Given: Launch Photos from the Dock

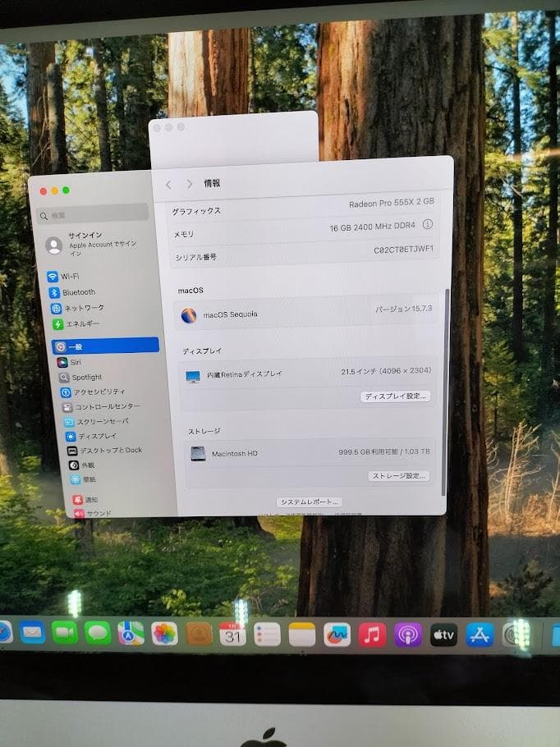Looking at the screenshot, I should coord(164,634).
